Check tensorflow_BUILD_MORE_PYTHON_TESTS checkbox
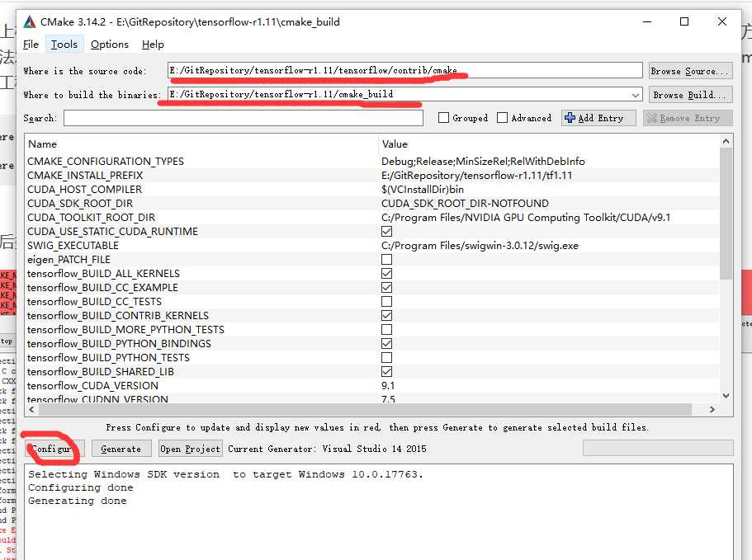The height and width of the screenshot is (560, 752). (x=386, y=330)
